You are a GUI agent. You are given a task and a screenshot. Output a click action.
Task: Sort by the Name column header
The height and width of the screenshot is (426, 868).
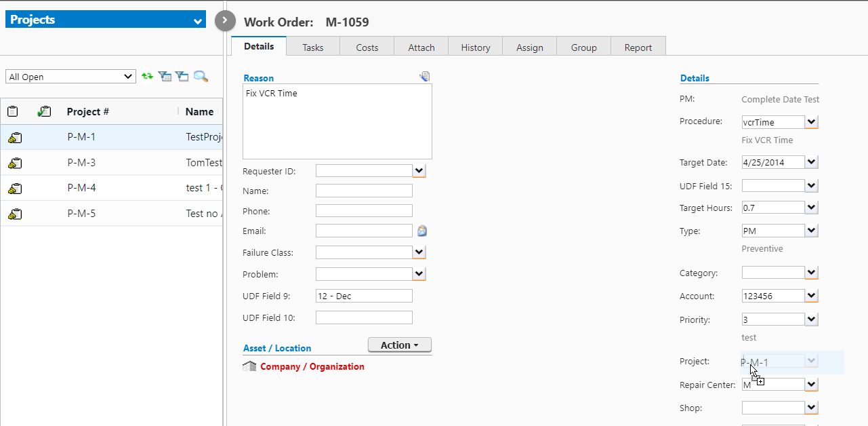point(200,111)
